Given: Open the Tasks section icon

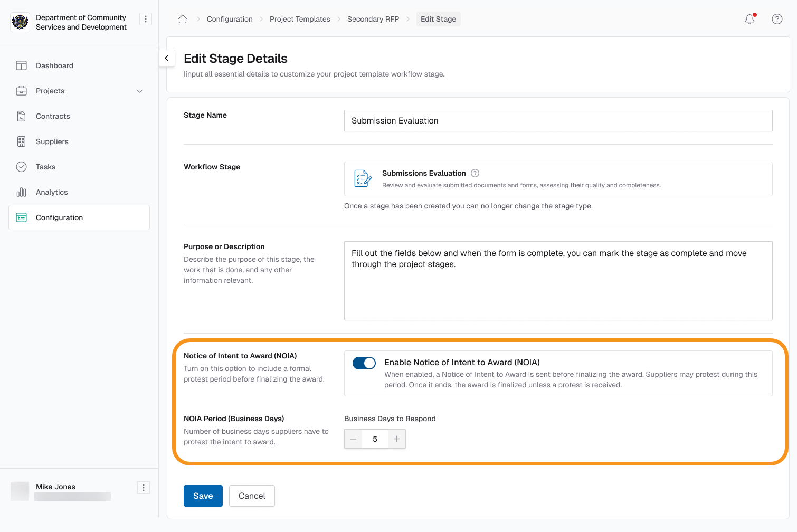Looking at the screenshot, I should click(21, 167).
